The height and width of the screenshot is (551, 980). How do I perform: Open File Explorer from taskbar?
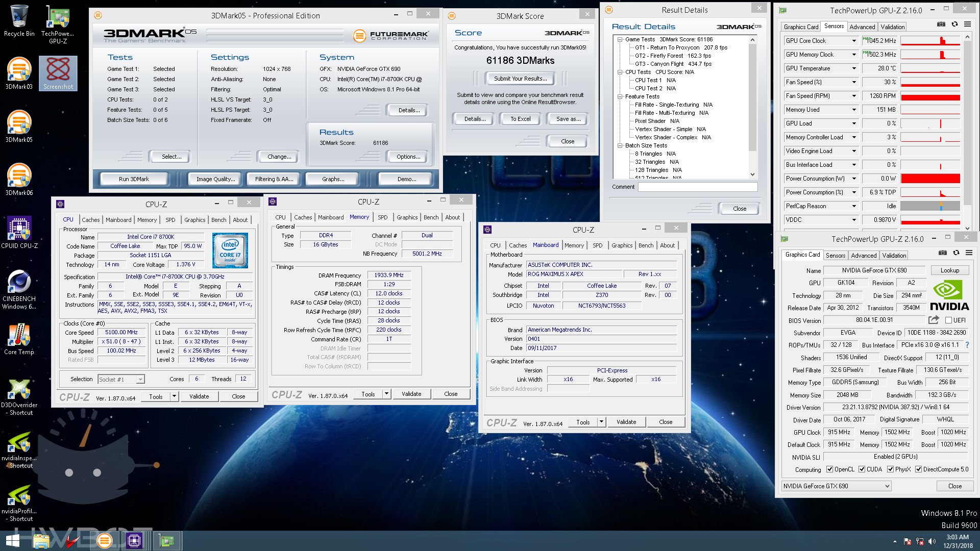41,541
